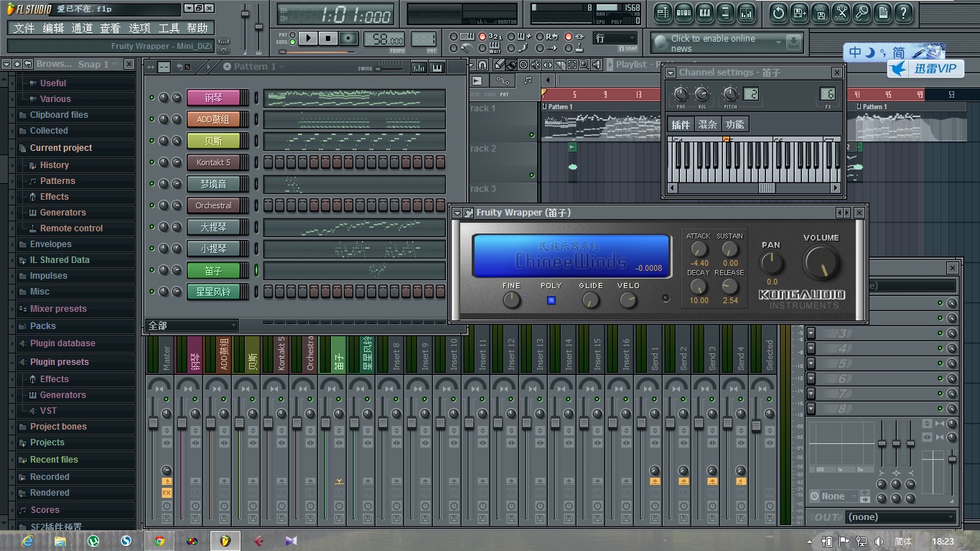Image resolution: width=980 pixels, height=551 pixels.
Task: Click the one-click recording microphone icon
Action: coord(862,12)
